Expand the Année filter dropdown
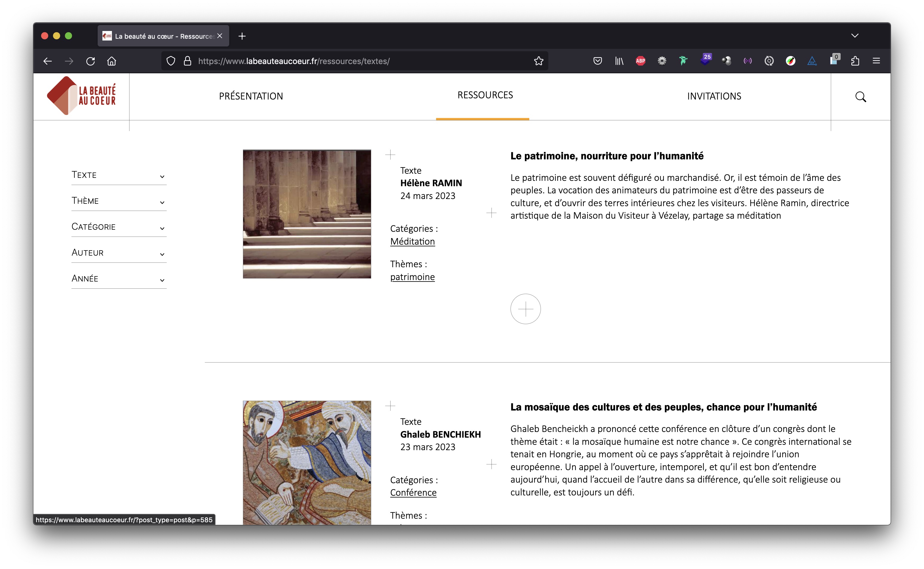This screenshot has height=569, width=924. [119, 279]
